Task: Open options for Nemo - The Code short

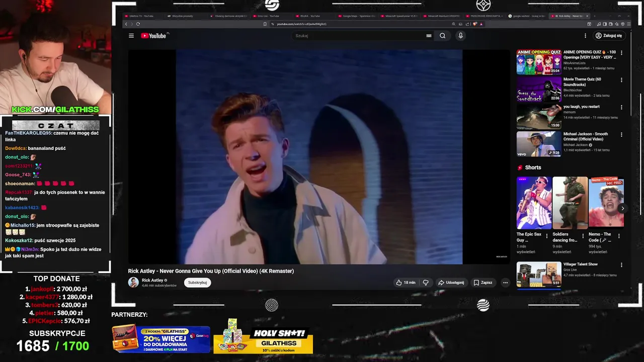Action: coord(619,235)
